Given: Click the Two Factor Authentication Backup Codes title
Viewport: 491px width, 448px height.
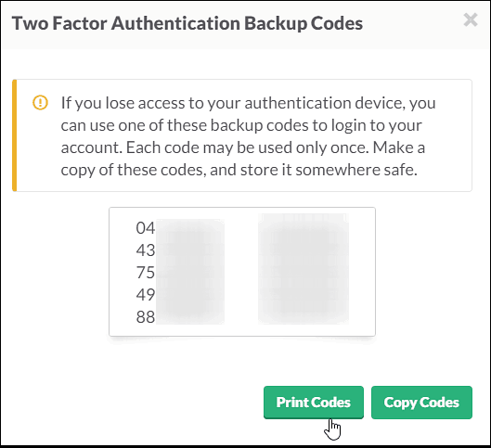Looking at the screenshot, I should pos(187,23).
